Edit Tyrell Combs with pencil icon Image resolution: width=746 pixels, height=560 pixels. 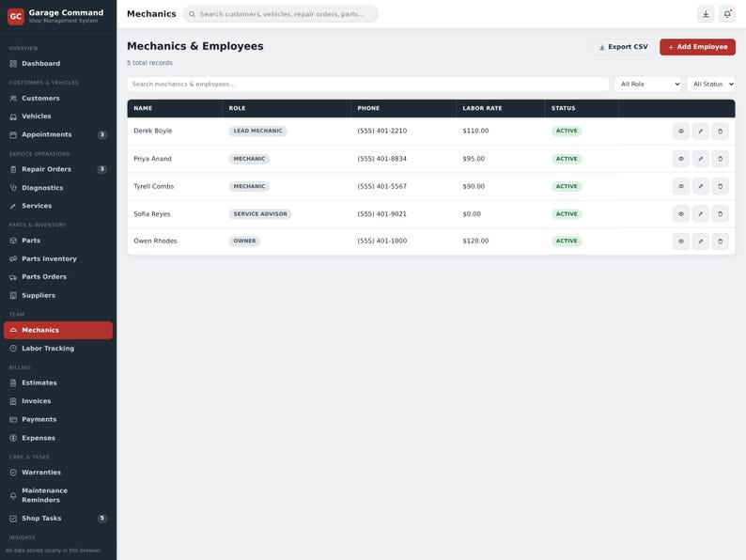(700, 186)
